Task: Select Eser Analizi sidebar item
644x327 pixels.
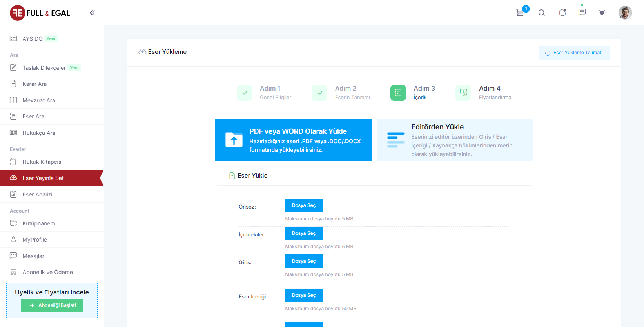Action: (37, 194)
